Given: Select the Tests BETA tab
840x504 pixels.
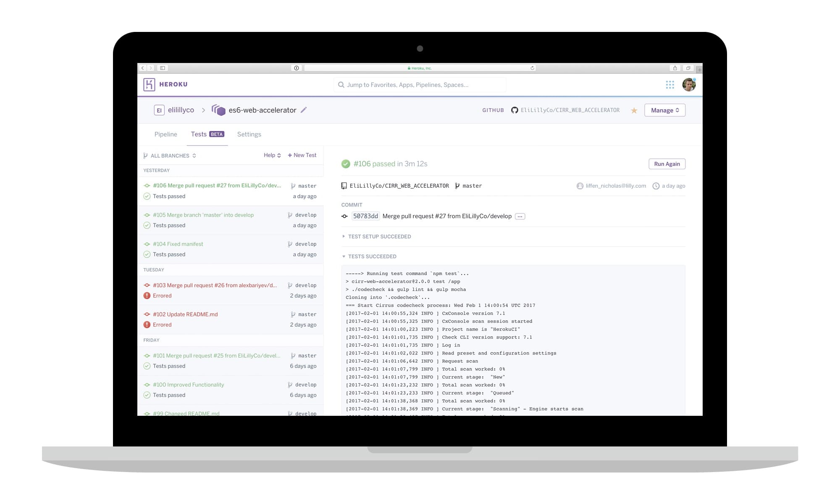Looking at the screenshot, I should point(207,134).
